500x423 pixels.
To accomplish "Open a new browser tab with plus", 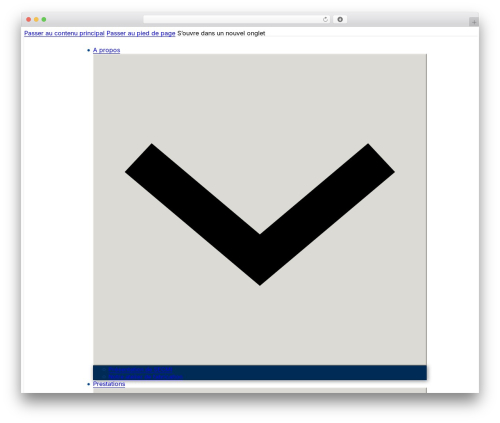I will click(474, 22).
